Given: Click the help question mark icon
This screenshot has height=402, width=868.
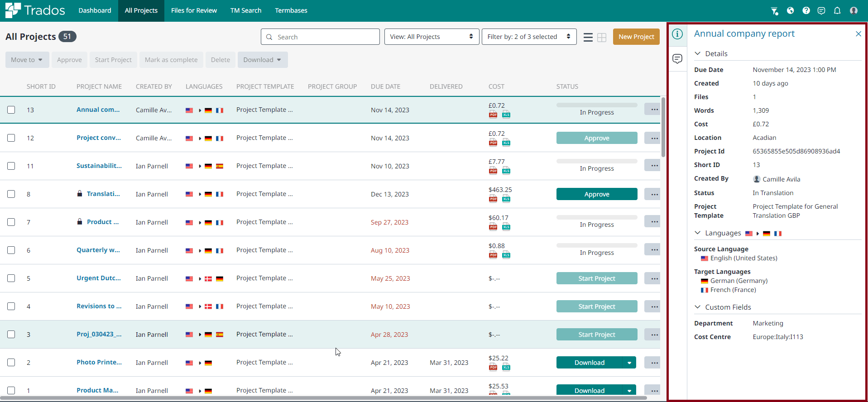Looking at the screenshot, I should tap(806, 11).
